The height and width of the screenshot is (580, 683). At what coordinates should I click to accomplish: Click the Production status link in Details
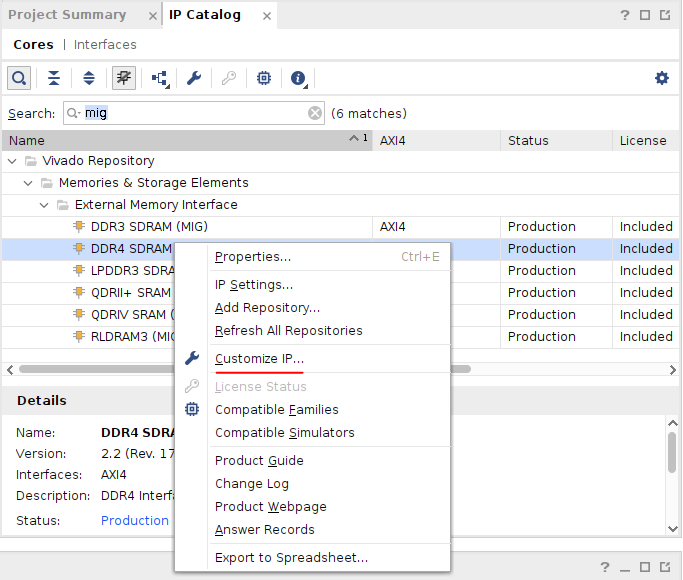[x=135, y=521]
